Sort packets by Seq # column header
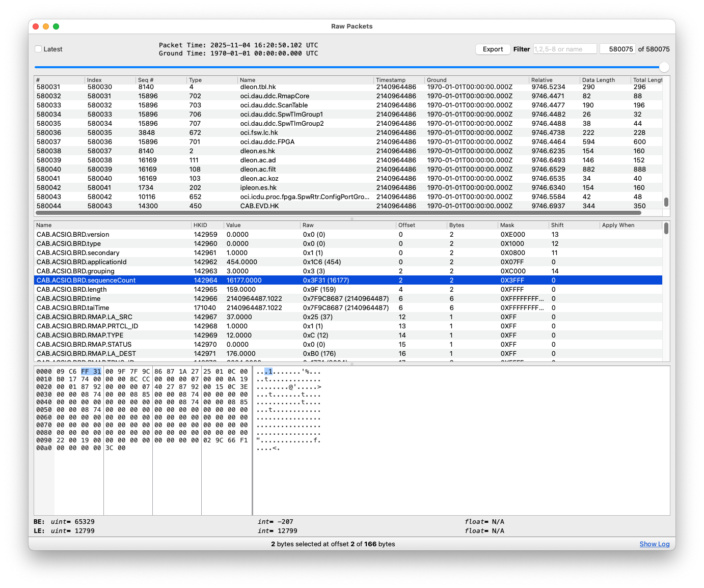 pyautogui.click(x=146, y=80)
